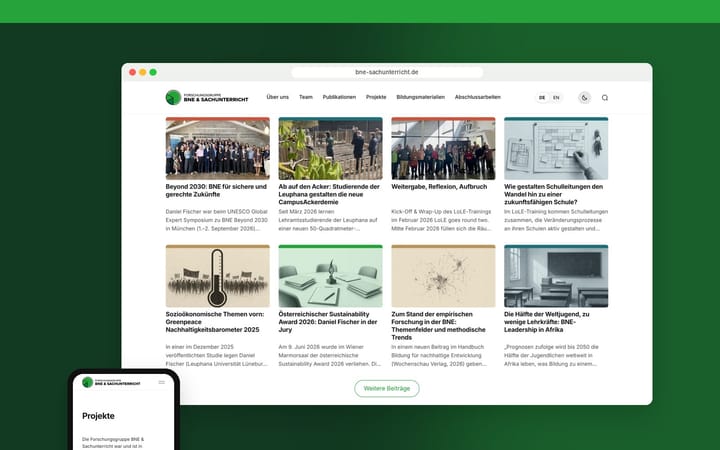Click excerpt starting Am 9. Juni 2026
Viewport: 720px width, 450px height.
(x=330, y=355)
